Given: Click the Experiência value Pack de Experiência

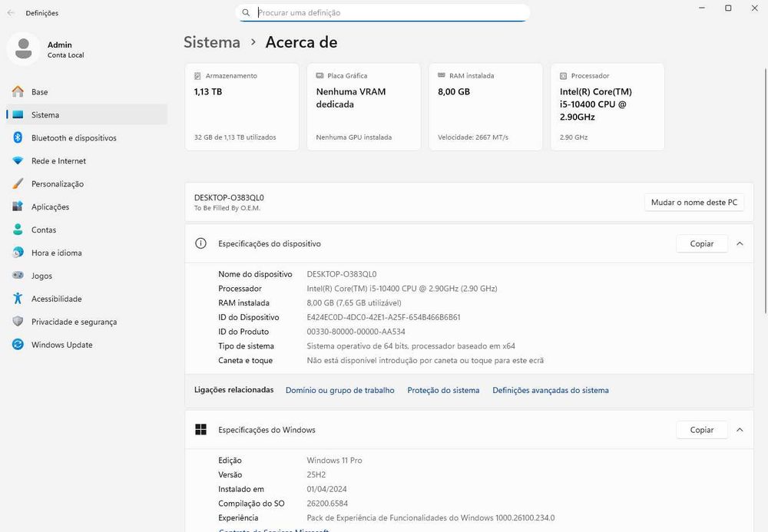Looking at the screenshot, I should tap(431, 518).
